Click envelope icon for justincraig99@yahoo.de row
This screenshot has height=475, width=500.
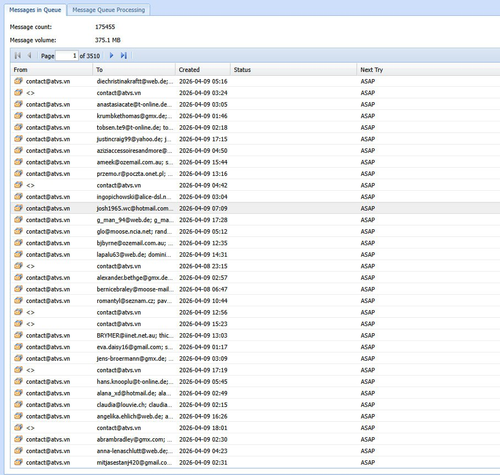tap(18, 139)
